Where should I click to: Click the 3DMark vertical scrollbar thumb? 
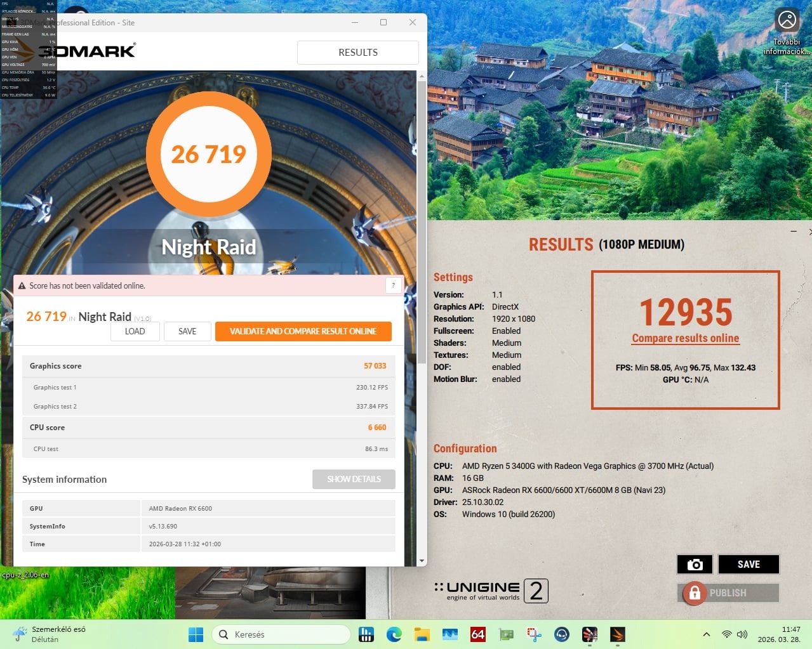pos(422,222)
